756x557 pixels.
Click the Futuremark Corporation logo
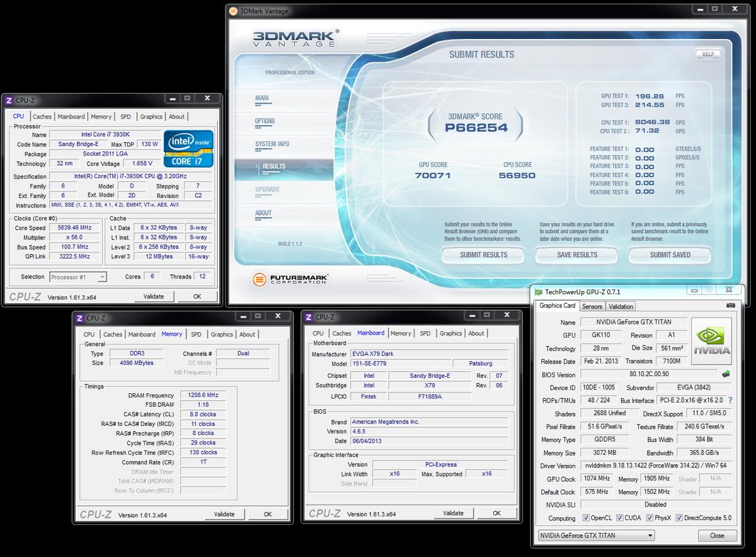pos(290,278)
